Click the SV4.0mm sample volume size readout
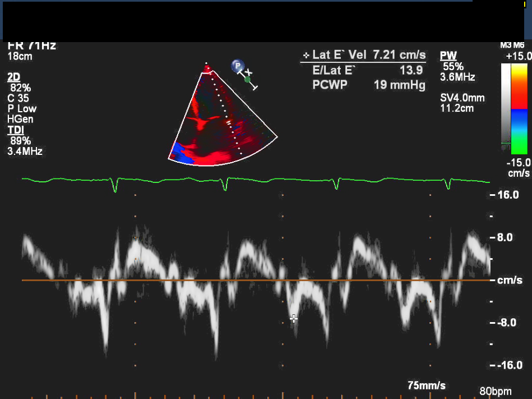Viewport: 532px width, 399px height. pyautogui.click(x=462, y=98)
